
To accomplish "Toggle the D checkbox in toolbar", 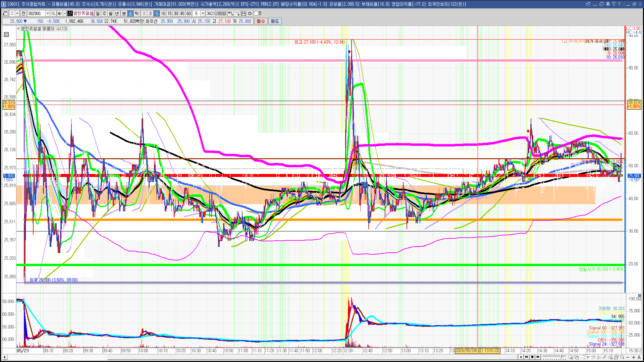I will (256, 13).
